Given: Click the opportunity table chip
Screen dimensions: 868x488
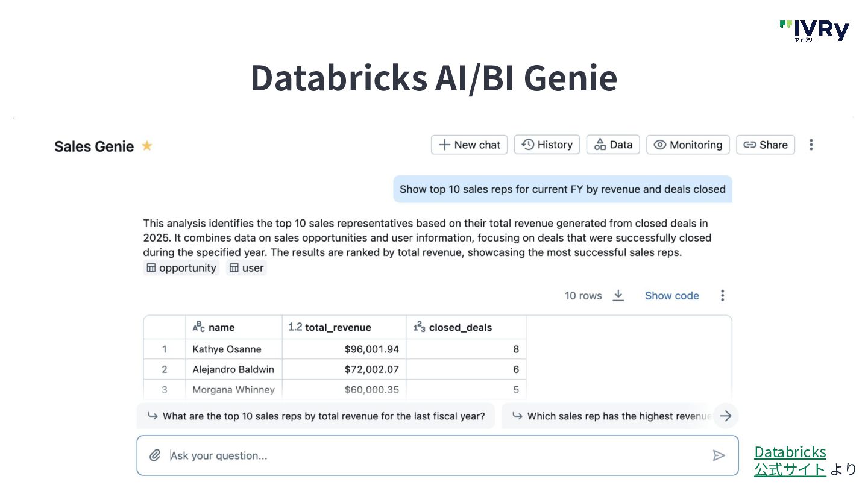Looking at the screenshot, I should (x=181, y=268).
